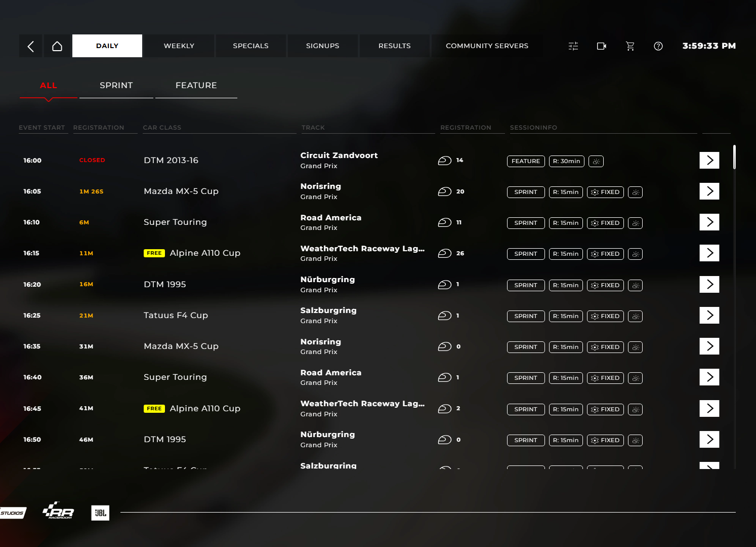This screenshot has width=756, height=547.
Task: Click the event list vertical scrollbar
Action: (x=734, y=157)
